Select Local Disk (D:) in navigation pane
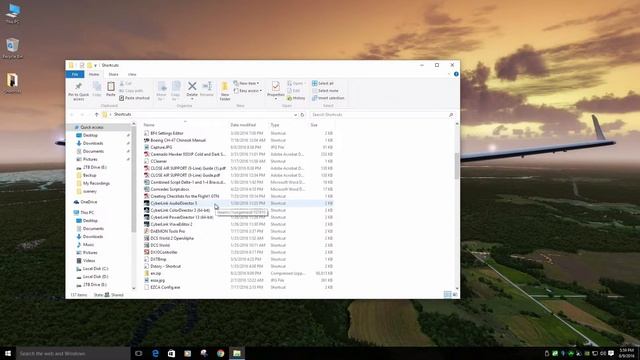This screenshot has height=360, width=640. tap(95, 277)
